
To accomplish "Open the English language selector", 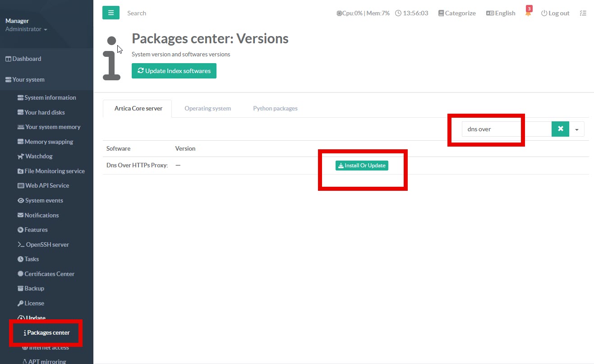I will point(501,13).
